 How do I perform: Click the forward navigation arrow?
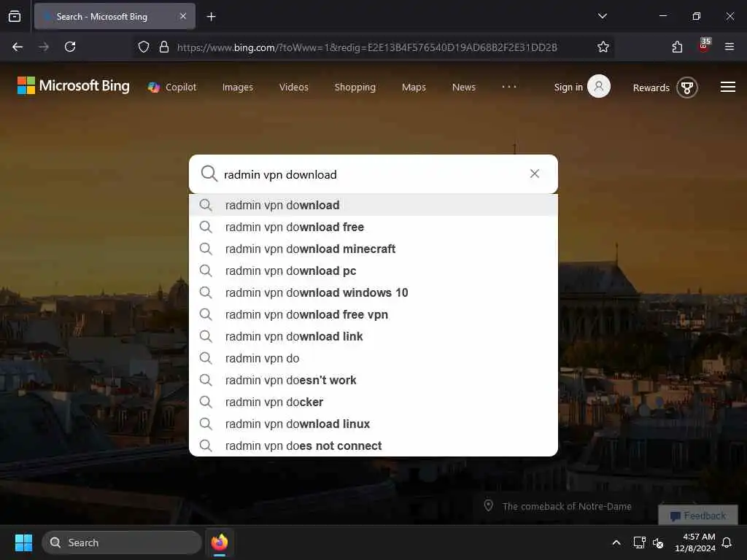(x=44, y=47)
